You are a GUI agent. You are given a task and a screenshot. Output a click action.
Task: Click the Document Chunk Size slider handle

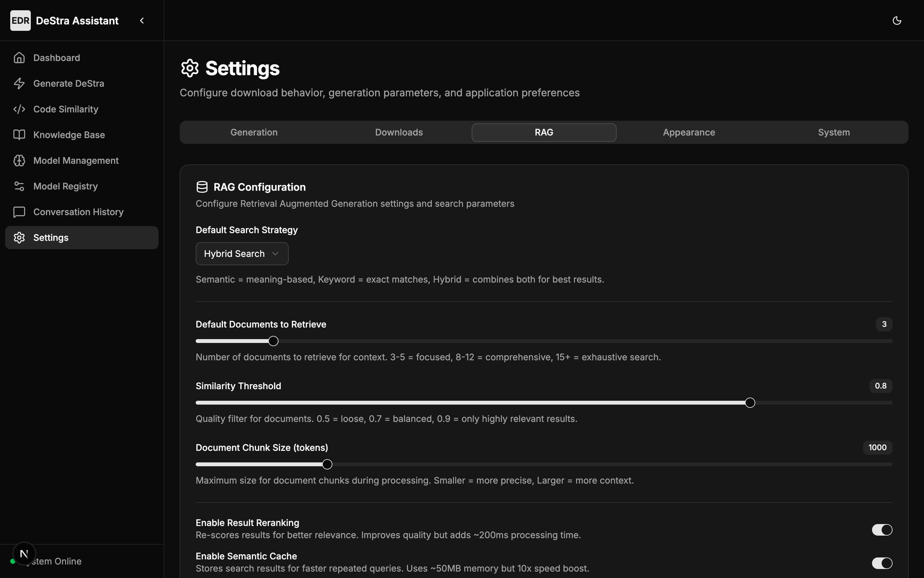coord(327,464)
